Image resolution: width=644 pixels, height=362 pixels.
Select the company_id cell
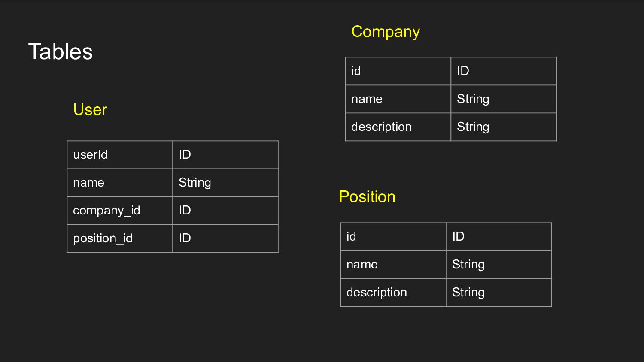pyautogui.click(x=106, y=211)
